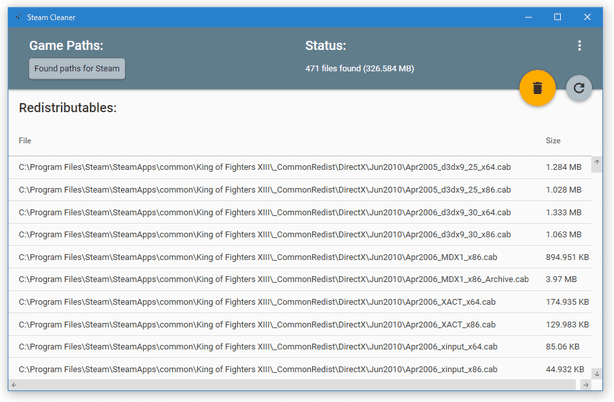The width and height of the screenshot is (614, 402).
Task: Select the Apr2005_d3dx9_25_x86.cab row
Action: pos(300,190)
